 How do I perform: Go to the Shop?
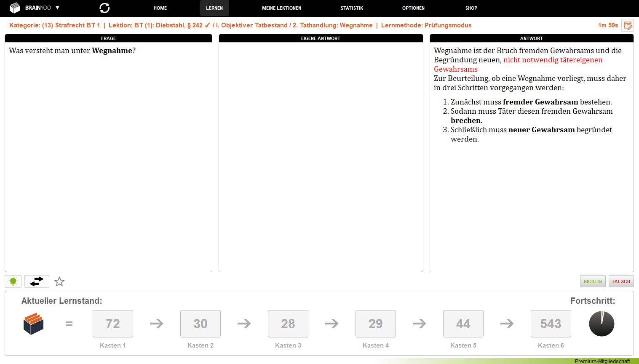pos(471,8)
